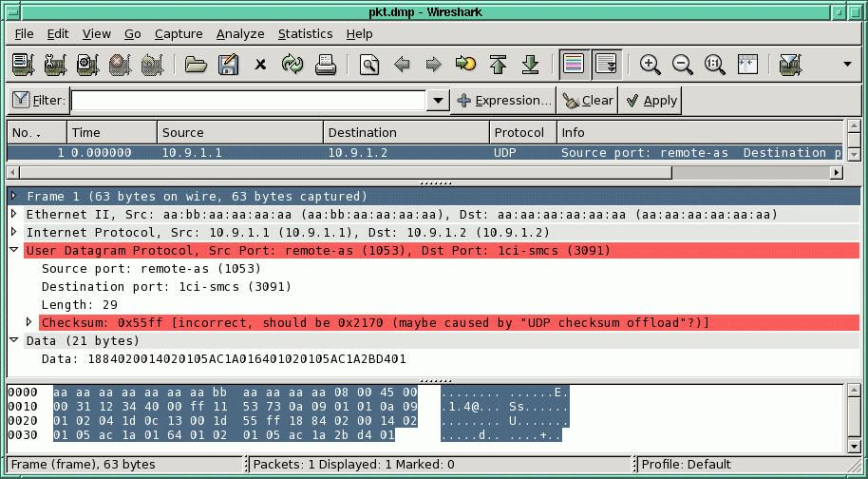This screenshot has width=868, height=479.
Task: Open toolbar overflow arrow at right end
Action: (x=847, y=65)
